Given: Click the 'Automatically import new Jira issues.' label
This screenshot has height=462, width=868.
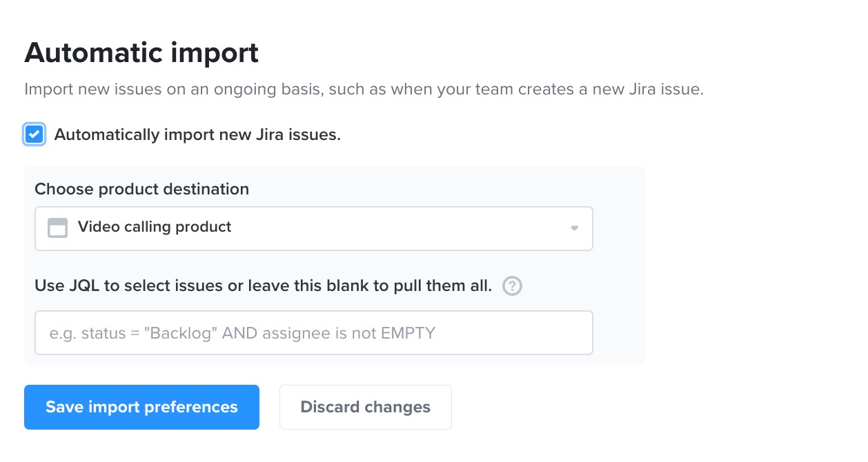Looking at the screenshot, I should point(197,135).
